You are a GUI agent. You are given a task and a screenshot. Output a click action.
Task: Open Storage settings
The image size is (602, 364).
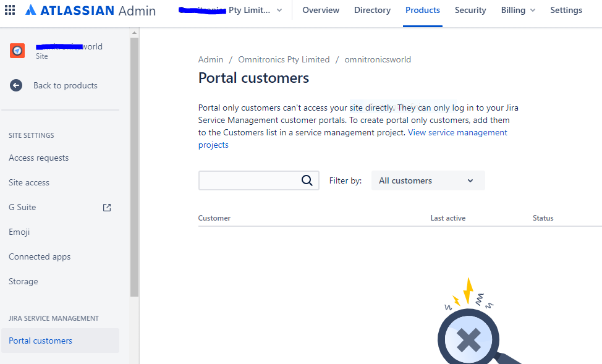pos(23,281)
